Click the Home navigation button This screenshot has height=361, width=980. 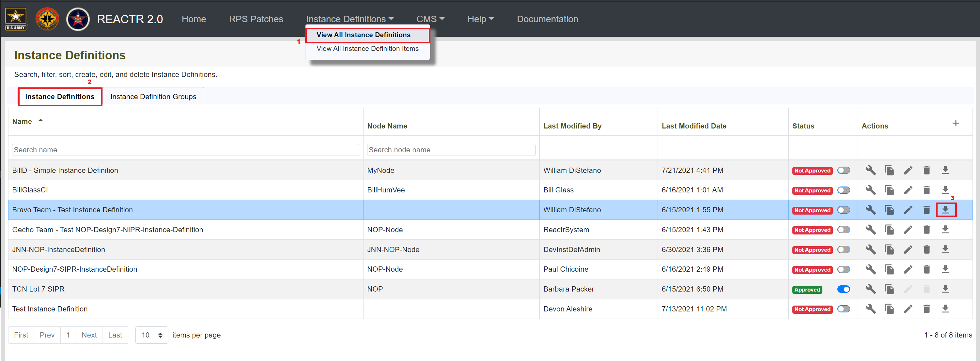point(194,19)
